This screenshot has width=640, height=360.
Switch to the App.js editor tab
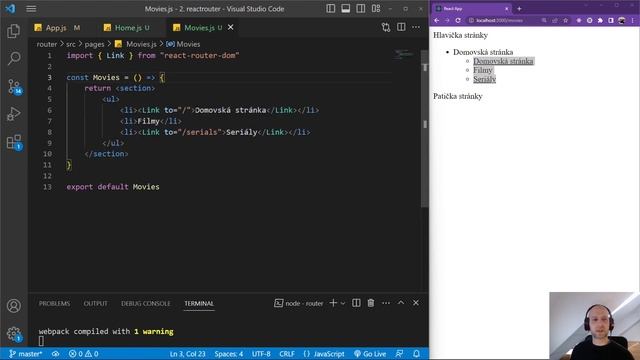(57, 27)
